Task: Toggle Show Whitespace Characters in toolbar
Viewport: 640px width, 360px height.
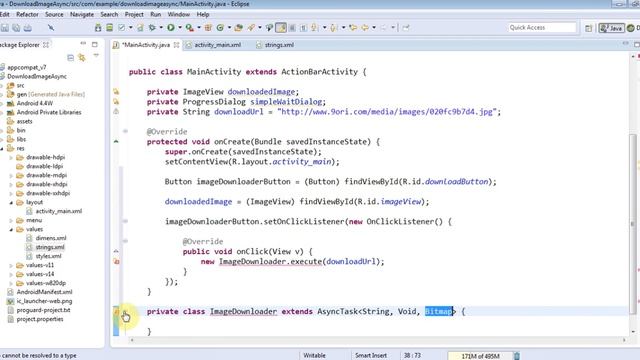Action: 303,27
